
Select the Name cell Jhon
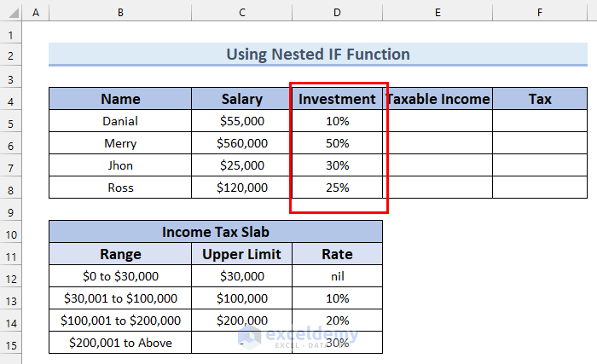point(120,165)
